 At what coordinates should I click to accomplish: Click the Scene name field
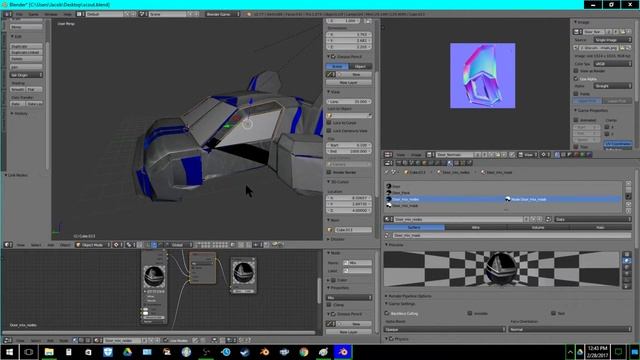pos(167,14)
